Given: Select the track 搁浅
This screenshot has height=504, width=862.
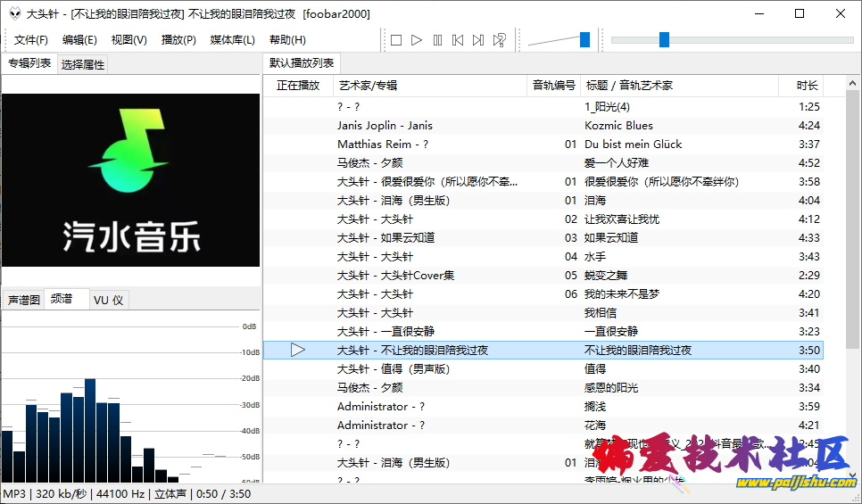Looking at the screenshot, I should [x=543, y=406].
